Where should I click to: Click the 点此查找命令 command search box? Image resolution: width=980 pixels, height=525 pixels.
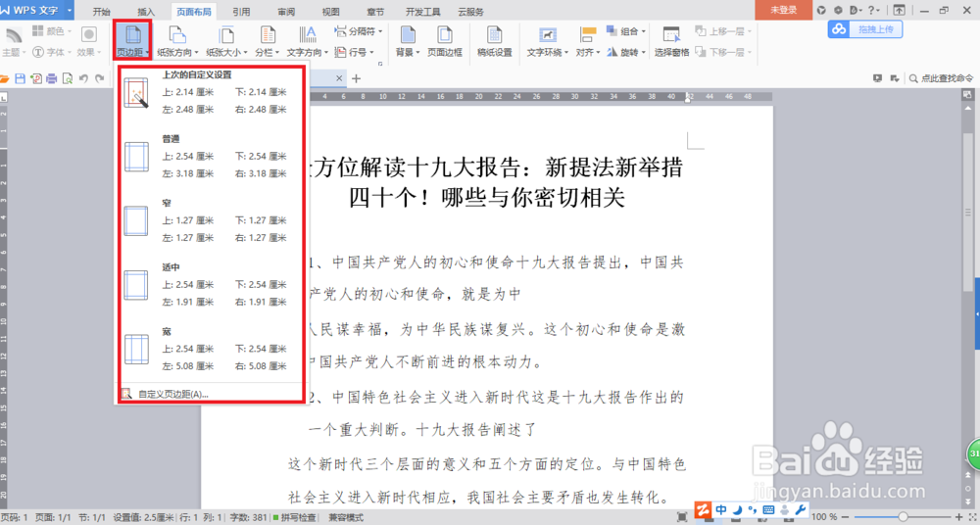942,78
